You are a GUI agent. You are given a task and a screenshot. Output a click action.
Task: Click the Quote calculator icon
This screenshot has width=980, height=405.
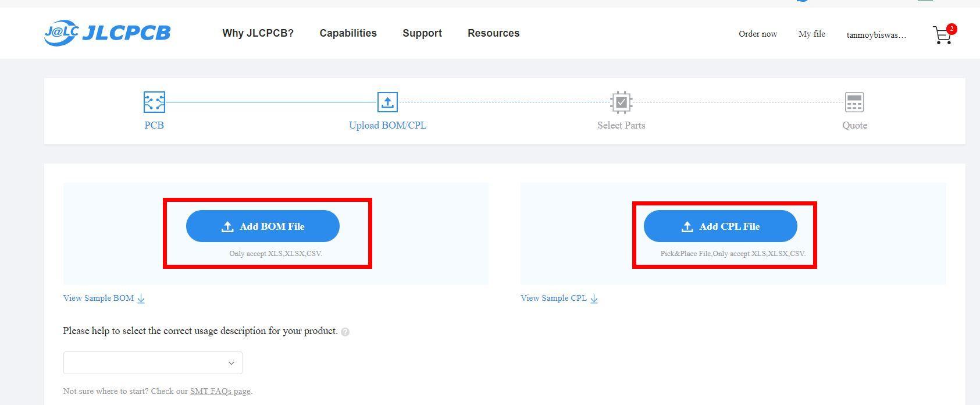tap(854, 102)
